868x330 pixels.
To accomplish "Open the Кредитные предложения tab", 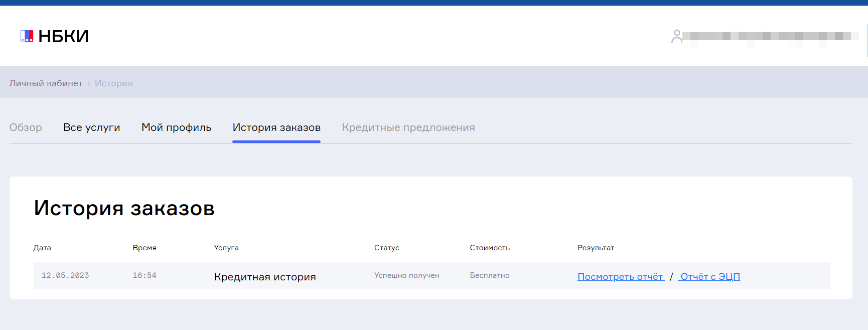I will [408, 127].
